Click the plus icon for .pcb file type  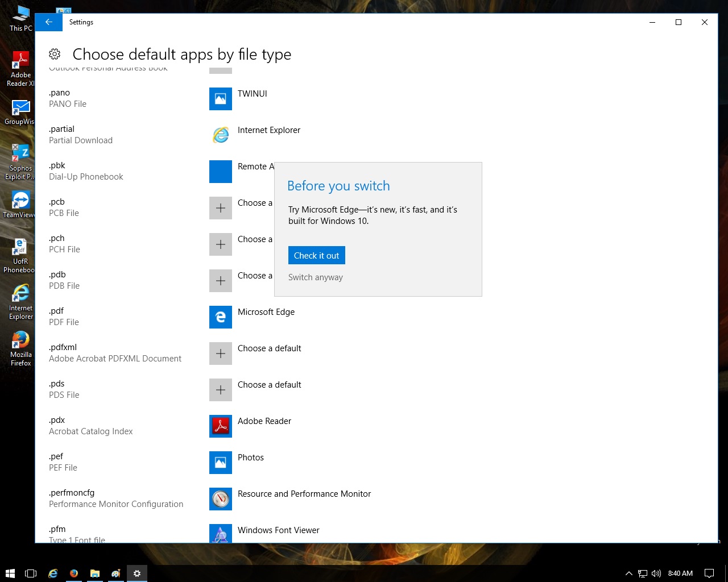(221, 208)
